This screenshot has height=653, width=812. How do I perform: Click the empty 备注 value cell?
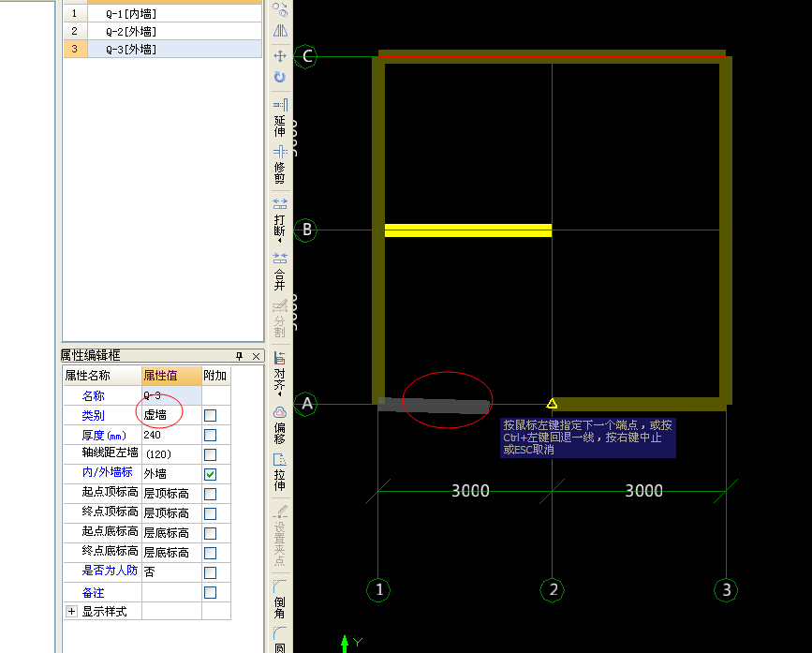tap(171, 592)
